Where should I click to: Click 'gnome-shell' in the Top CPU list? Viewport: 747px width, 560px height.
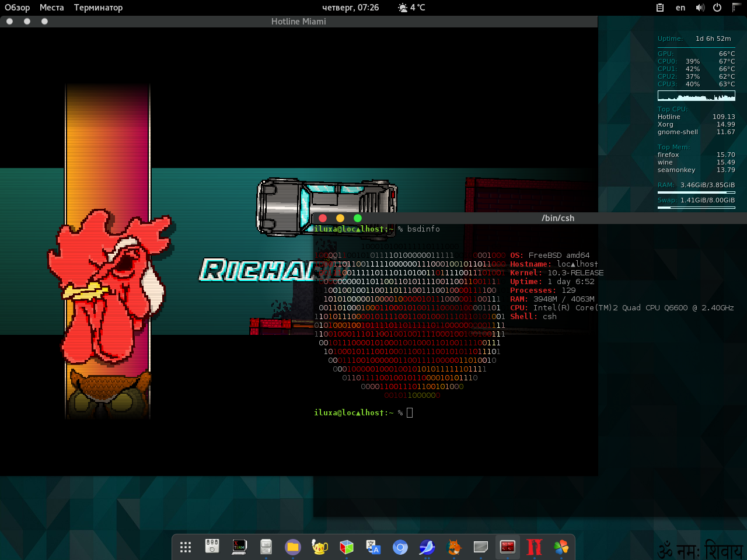coord(678,132)
